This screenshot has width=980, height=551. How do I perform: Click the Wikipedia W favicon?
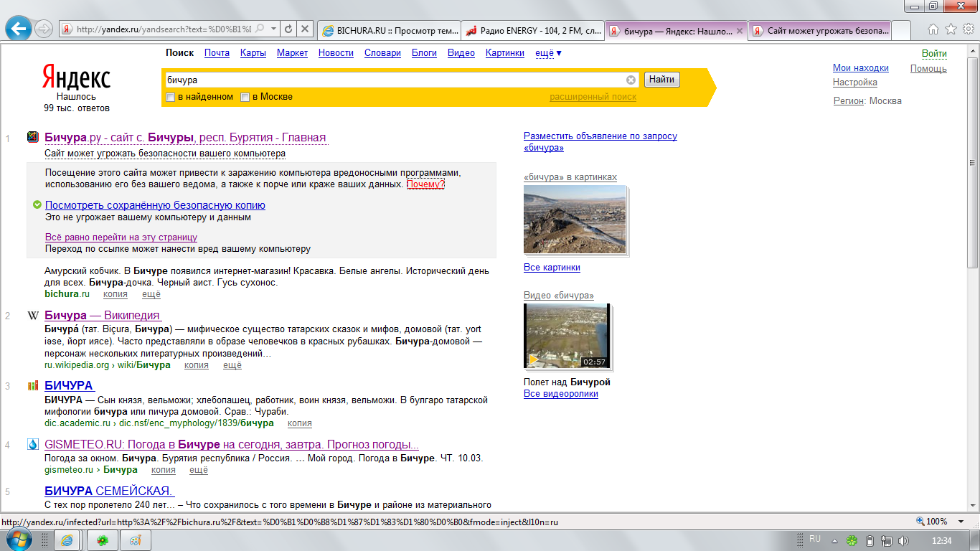[32, 316]
